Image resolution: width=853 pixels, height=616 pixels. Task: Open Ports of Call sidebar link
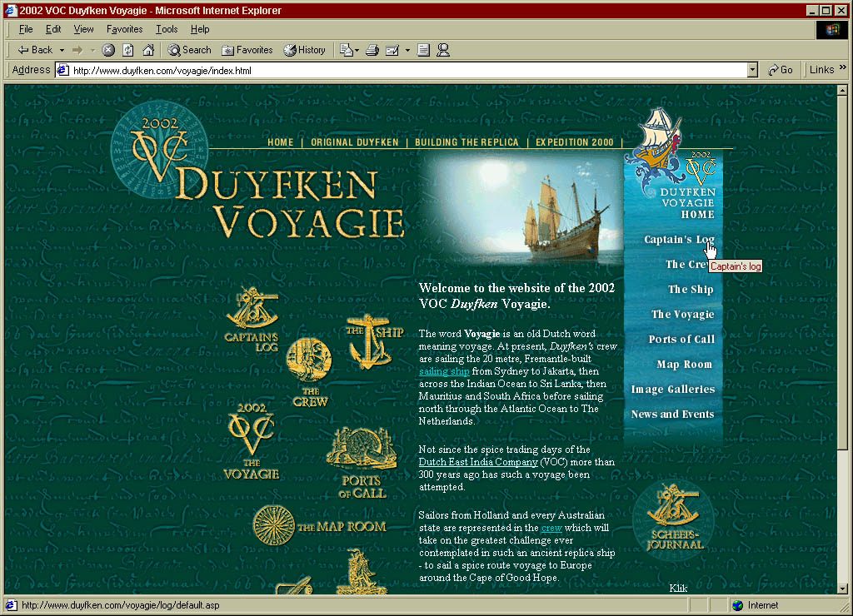pos(681,340)
